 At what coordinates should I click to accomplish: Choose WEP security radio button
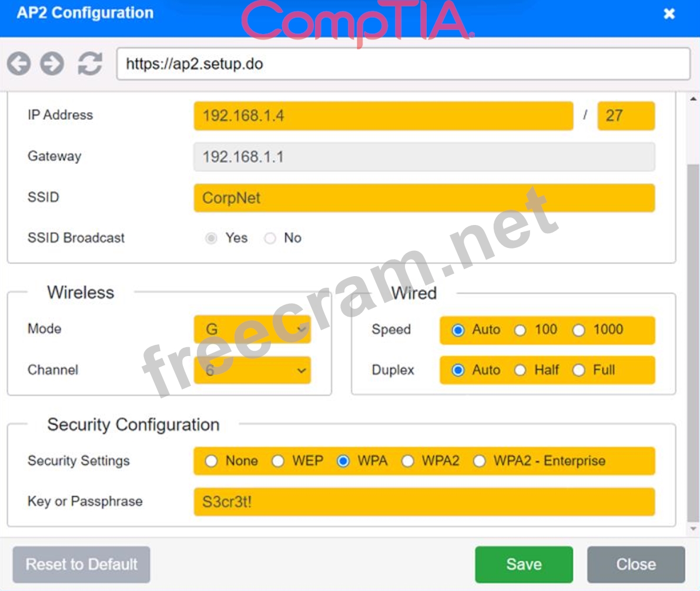[x=278, y=461]
